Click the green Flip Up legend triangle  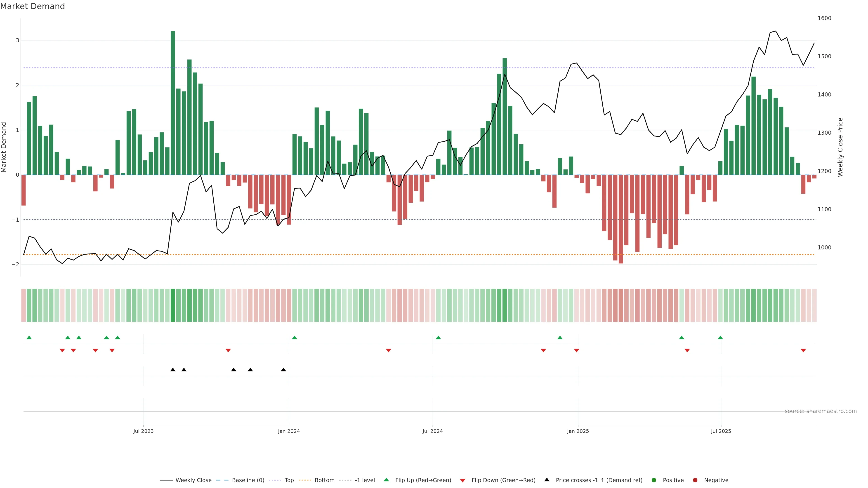[x=386, y=480]
